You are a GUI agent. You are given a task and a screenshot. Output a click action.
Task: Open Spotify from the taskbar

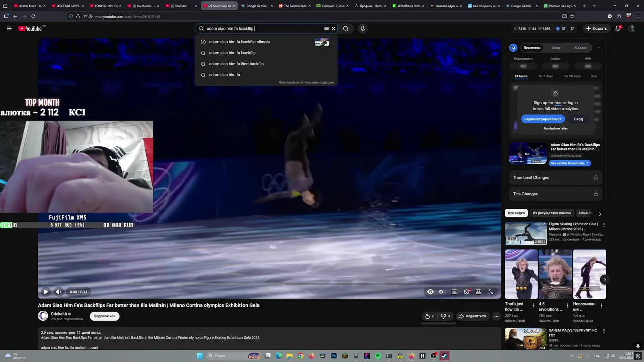(378, 356)
